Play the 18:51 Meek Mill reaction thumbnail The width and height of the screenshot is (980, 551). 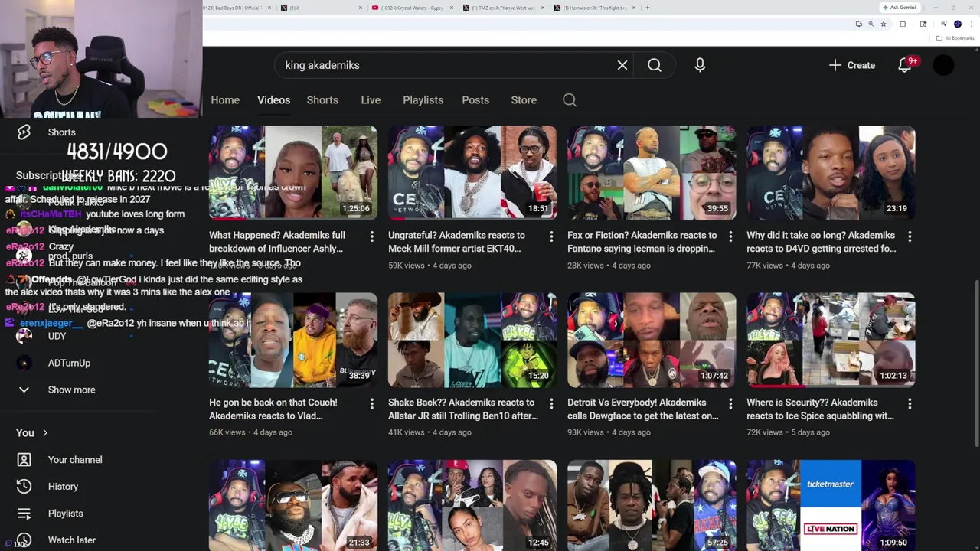[x=472, y=173]
